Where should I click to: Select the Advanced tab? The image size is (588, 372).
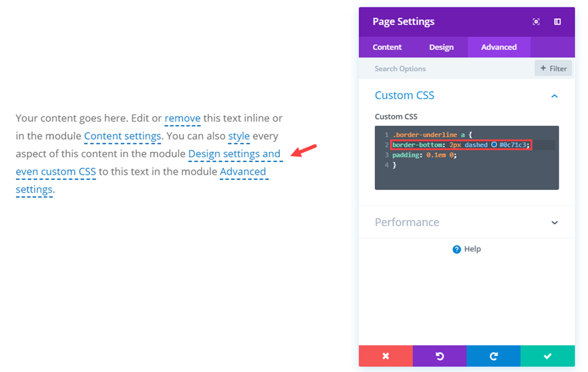(498, 47)
